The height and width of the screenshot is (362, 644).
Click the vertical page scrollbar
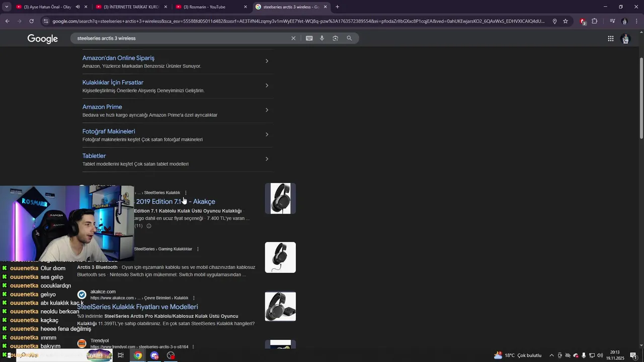(x=641, y=98)
